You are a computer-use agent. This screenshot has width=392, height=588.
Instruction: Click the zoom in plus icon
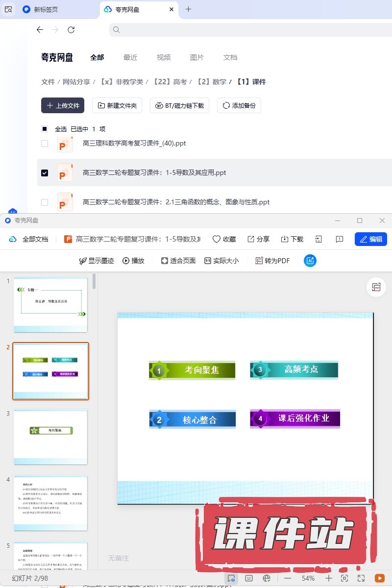coord(329,578)
